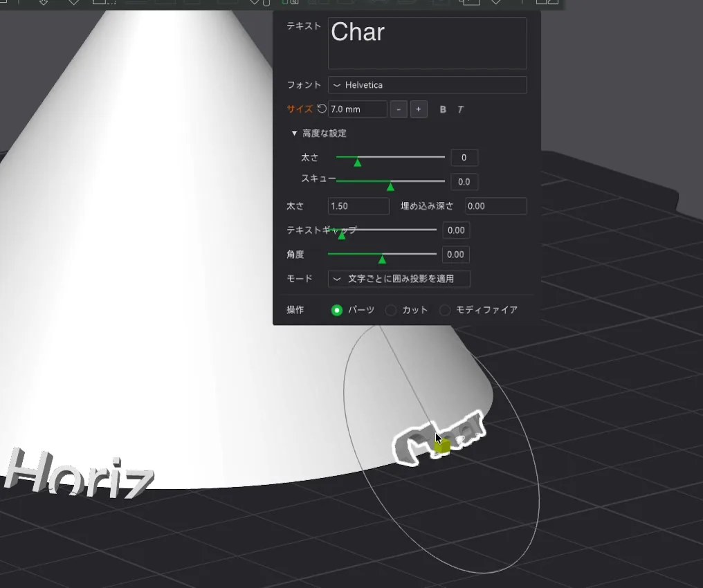Click the スキュー value field showing 0.0

tap(464, 182)
